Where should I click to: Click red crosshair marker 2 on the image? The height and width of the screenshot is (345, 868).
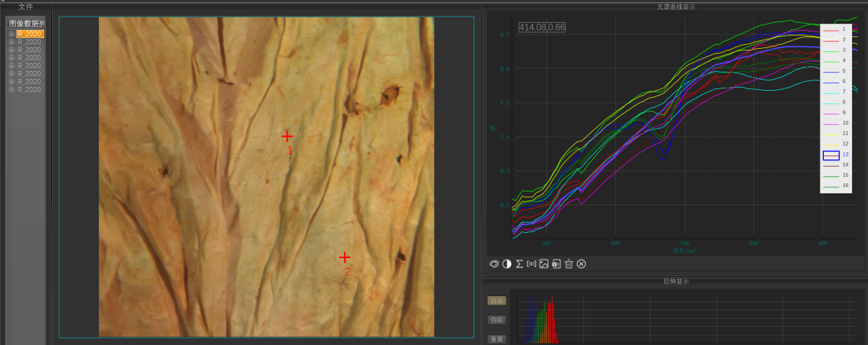point(345,257)
